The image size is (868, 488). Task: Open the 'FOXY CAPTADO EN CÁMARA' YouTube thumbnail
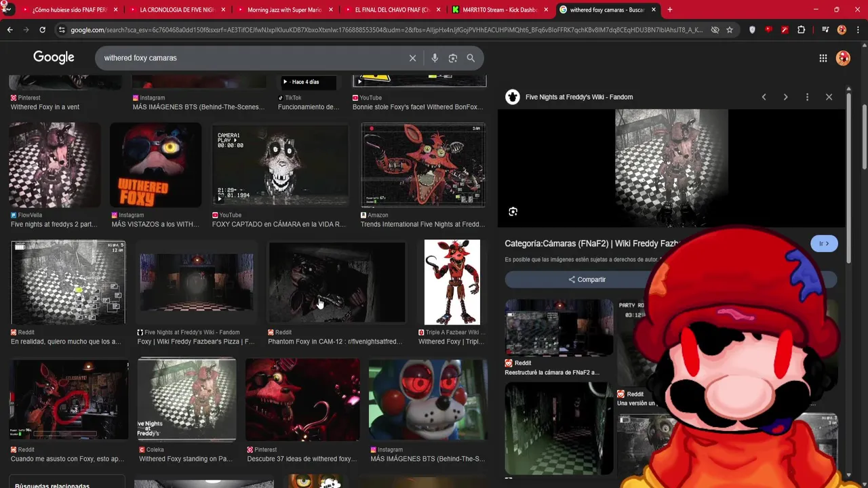[x=280, y=165]
